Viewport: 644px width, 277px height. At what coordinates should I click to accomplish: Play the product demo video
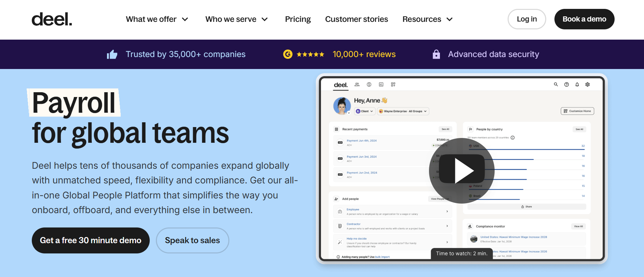[462, 170]
